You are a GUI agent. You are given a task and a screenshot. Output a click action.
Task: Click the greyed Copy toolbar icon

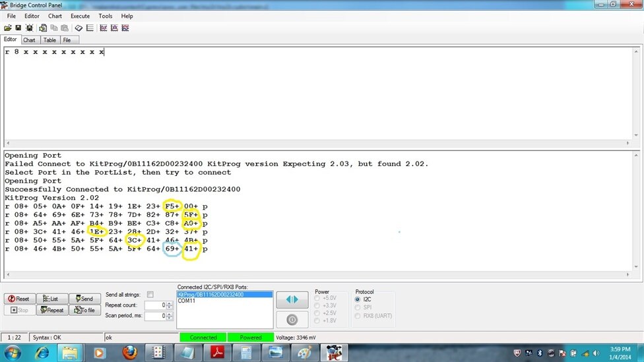click(54, 28)
